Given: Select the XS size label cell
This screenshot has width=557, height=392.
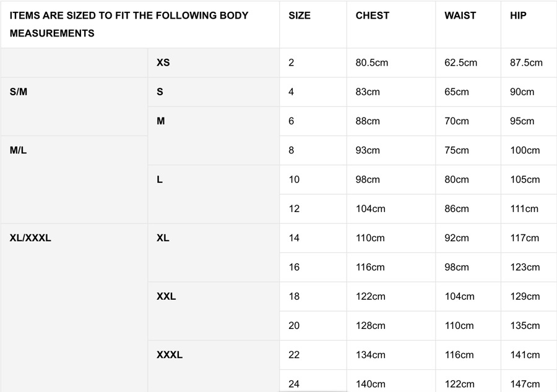Looking at the screenshot, I should click(163, 62).
